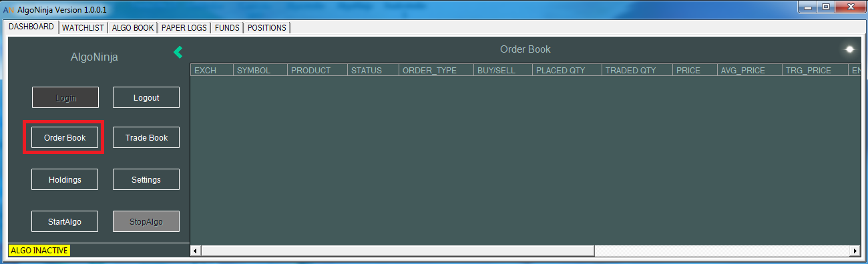Viewport: 868px width, 264px height.
Task: Click the ALGO INACTIVE status label
Action: (39, 251)
